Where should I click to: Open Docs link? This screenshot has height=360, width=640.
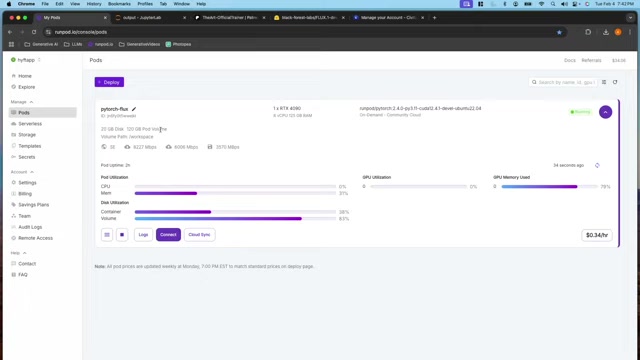[570, 60]
